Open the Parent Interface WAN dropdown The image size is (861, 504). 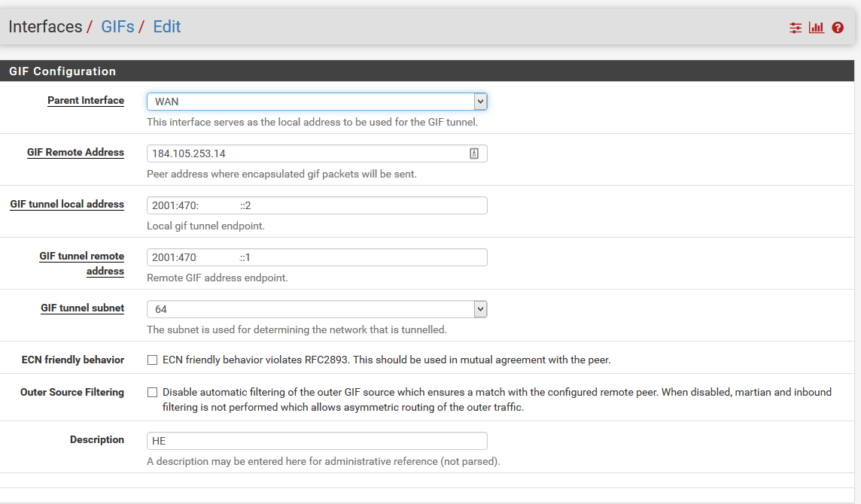point(317,102)
